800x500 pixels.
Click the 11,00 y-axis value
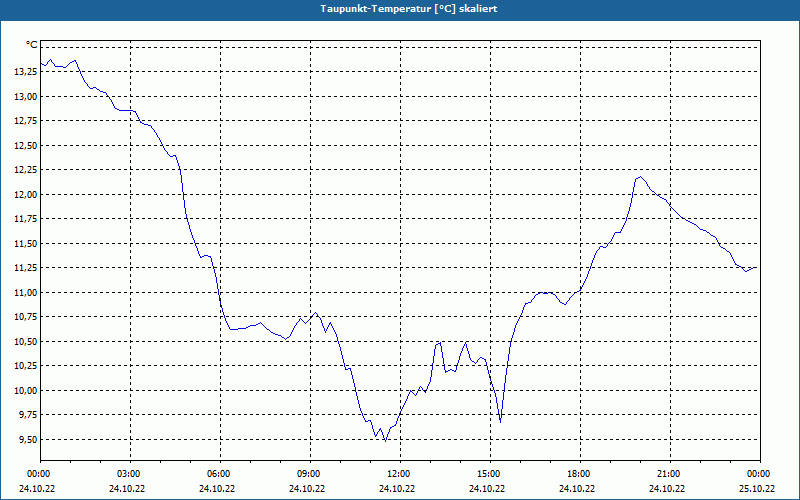(x=26, y=292)
